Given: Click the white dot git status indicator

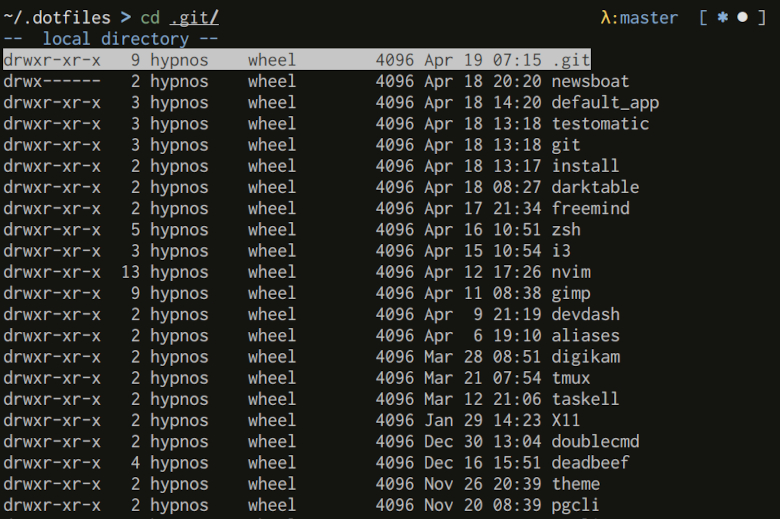Looking at the screenshot, I should click(742, 17).
